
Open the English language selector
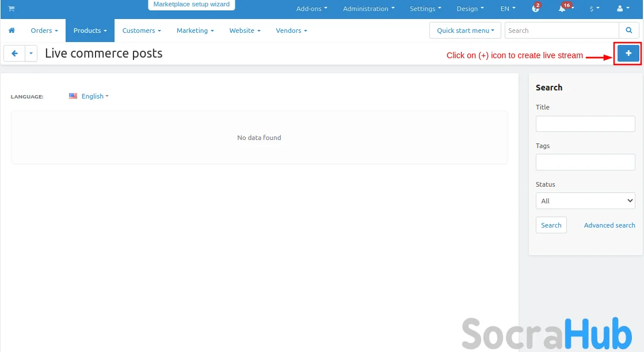coord(89,96)
